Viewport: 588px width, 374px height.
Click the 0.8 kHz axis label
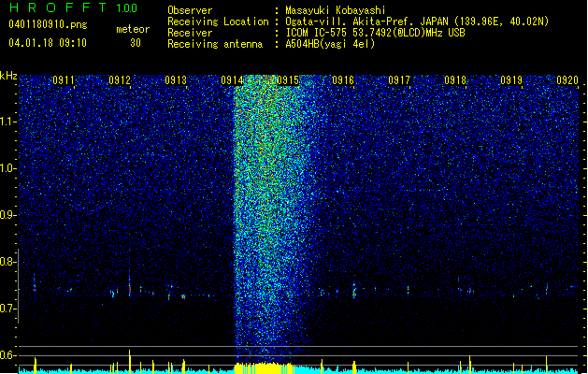coord(8,262)
